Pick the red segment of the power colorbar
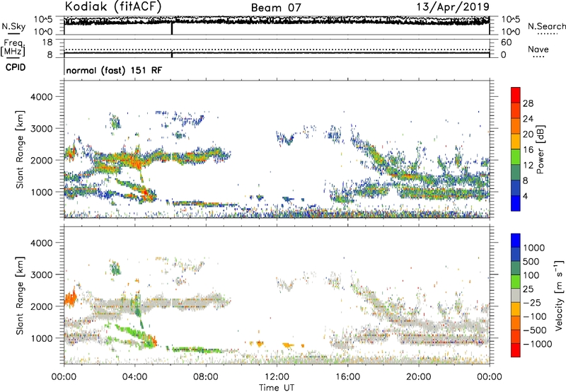The image size is (566, 392). click(x=516, y=95)
